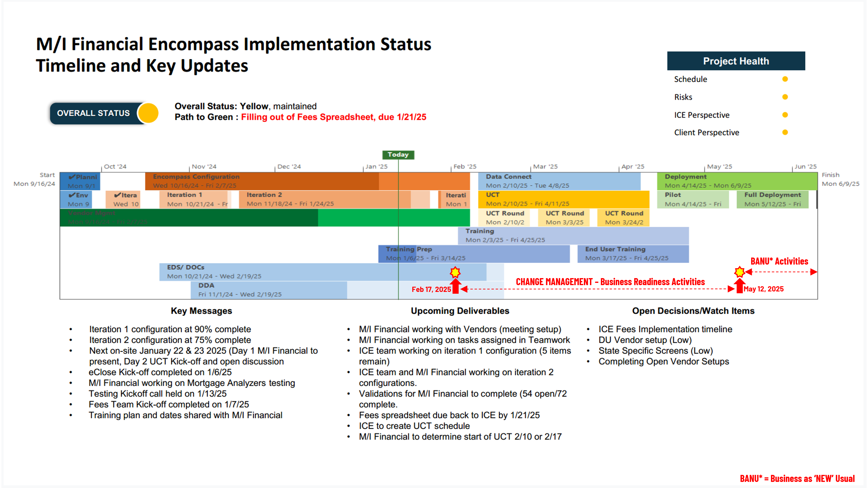Image resolution: width=868 pixels, height=488 pixels.
Task: Select UCT Round starting Mon 2/10
Action: [x=504, y=218]
